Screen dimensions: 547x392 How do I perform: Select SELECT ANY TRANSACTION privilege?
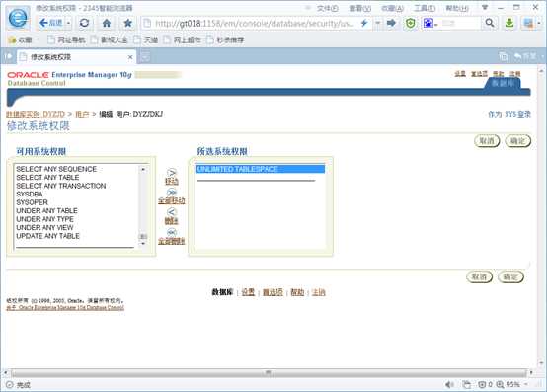coord(60,186)
